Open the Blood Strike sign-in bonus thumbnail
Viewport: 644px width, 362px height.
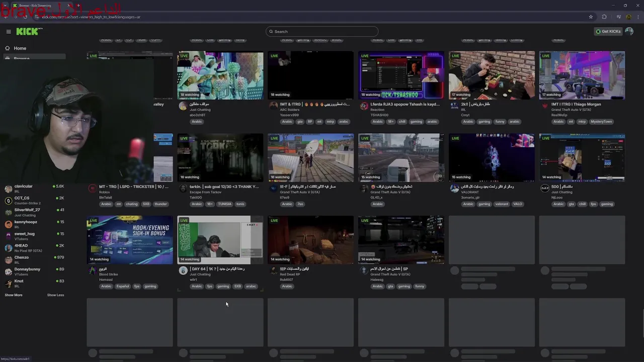pos(129,240)
